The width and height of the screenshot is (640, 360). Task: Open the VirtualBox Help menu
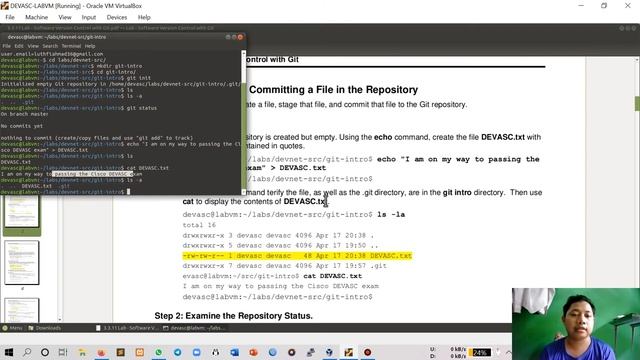[x=144, y=17]
